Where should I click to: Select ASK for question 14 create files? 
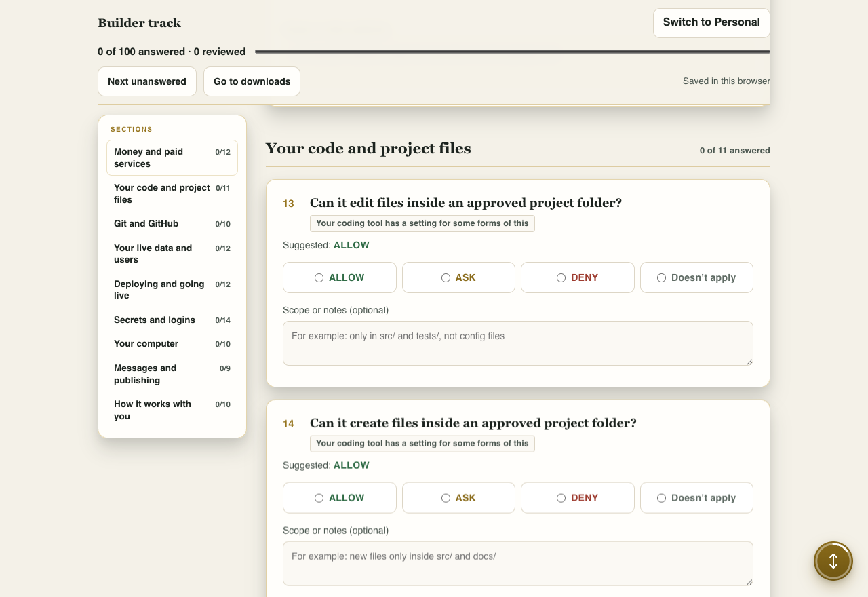click(x=458, y=498)
